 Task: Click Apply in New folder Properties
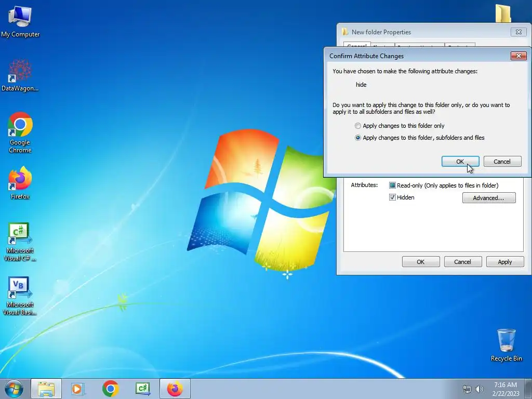click(x=505, y=262)
